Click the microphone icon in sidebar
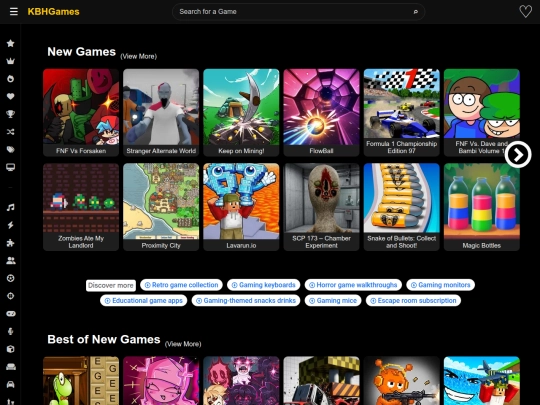540x405 pixels. coord(11,331)
